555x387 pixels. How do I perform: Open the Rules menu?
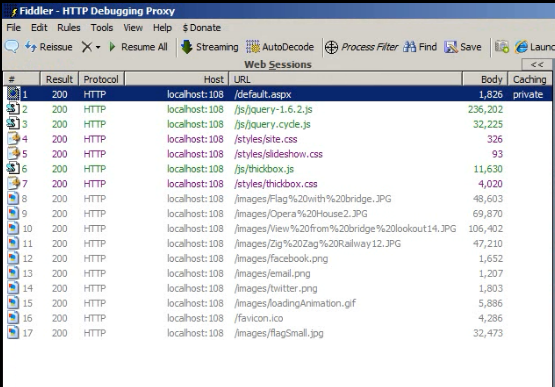pyautogui.click(x=69, y=28)
